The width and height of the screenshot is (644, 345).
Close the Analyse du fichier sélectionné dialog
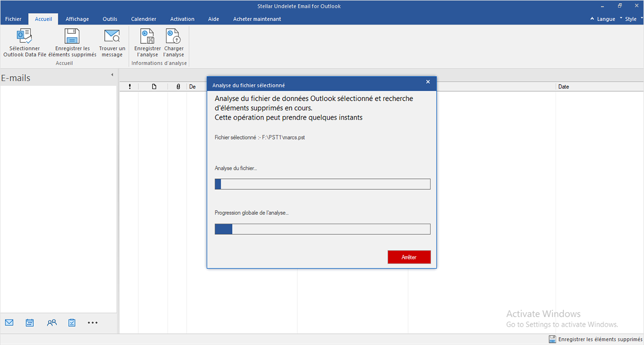[x=428, y=82]
